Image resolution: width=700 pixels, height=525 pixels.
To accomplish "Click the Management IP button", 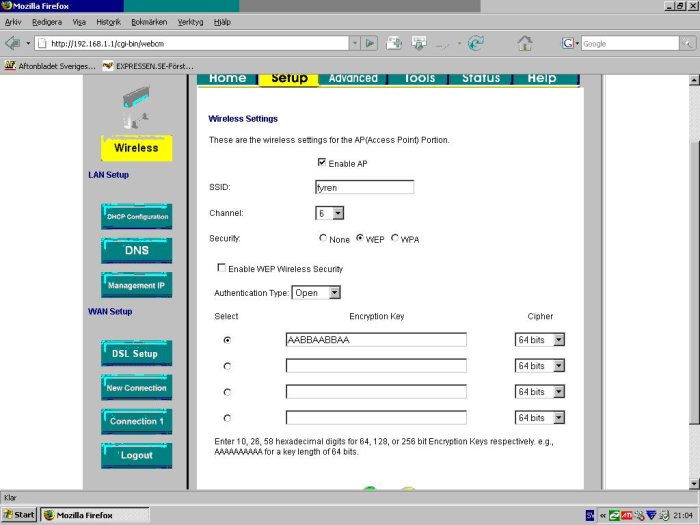I will tap(137, 285).
